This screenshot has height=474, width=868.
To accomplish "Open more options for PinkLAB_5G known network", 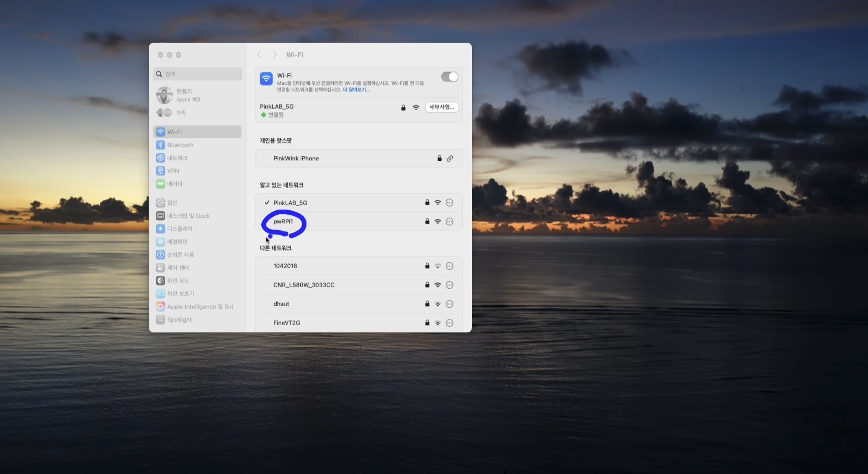I will (x=449, y=203).
